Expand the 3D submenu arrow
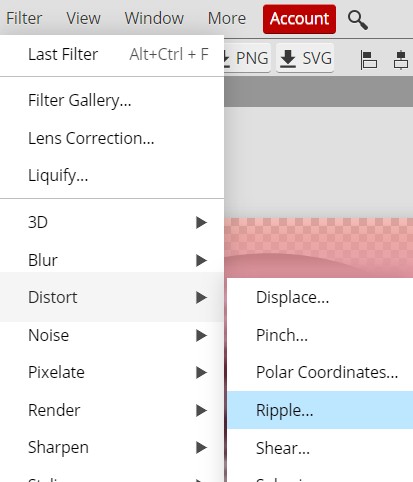Viewport: 413px width, 482px height. [x=201, y=222]
